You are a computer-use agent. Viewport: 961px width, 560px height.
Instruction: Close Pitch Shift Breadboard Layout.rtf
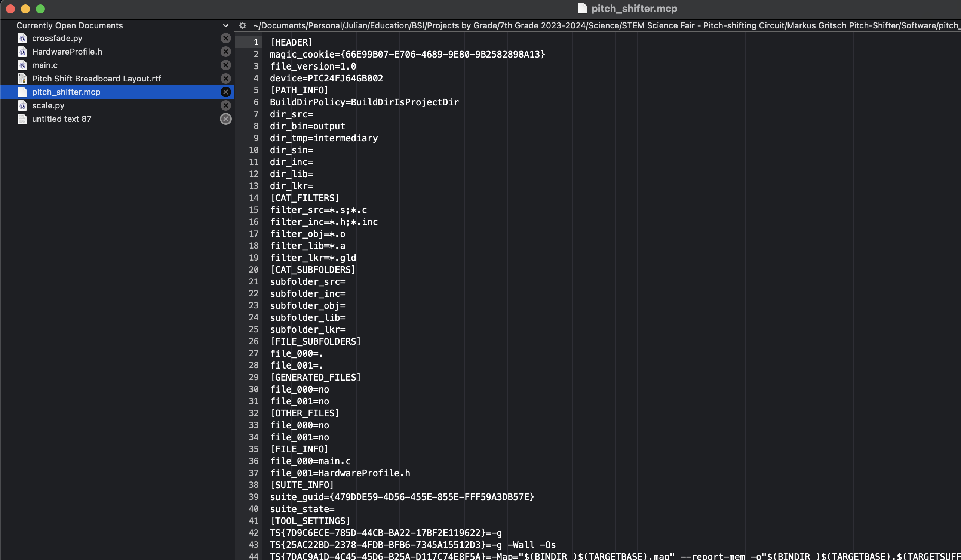[x=226, y=79]
